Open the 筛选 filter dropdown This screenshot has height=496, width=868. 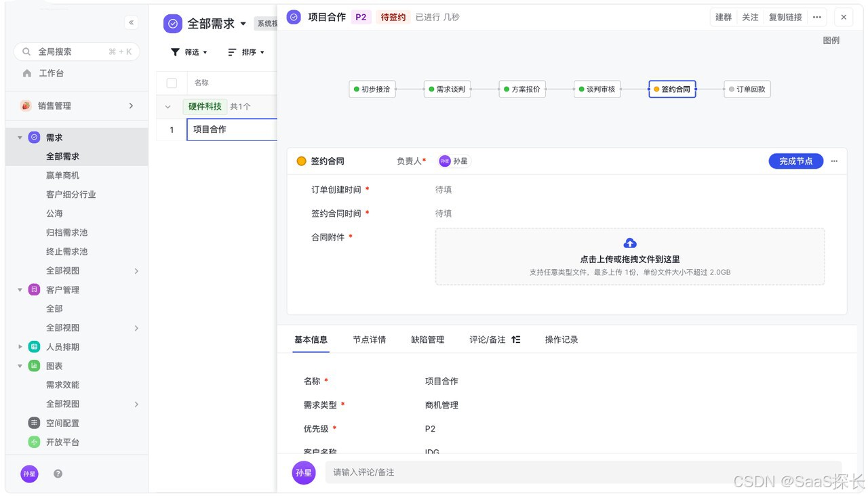pos(189,52)
